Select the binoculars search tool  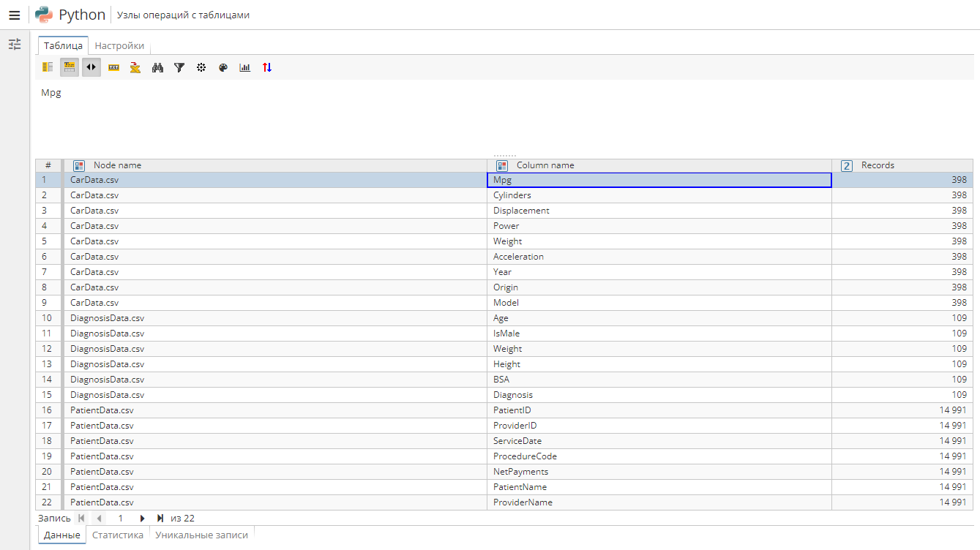tap(157, 67)
